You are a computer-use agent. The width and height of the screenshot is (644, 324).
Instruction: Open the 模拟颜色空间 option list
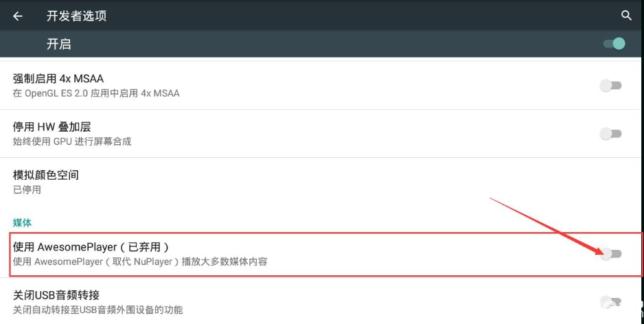coord(321,182)
